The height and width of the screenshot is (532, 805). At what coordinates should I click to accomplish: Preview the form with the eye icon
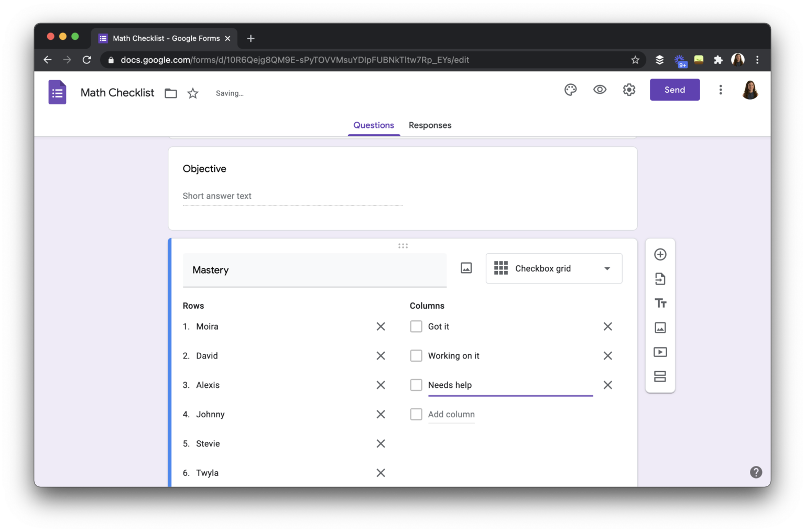600,90
